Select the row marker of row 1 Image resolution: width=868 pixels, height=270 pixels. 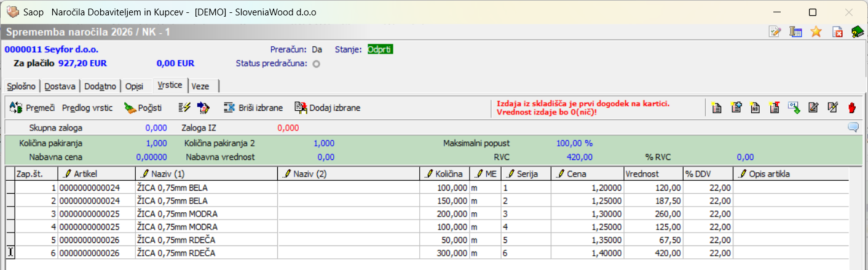(10, 186)
